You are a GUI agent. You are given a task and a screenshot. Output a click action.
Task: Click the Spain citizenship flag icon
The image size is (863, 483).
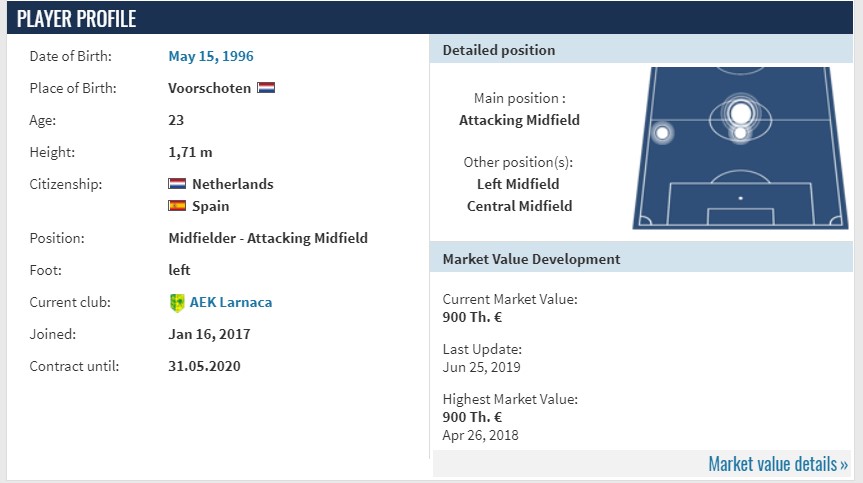click(x=177, y=206)
